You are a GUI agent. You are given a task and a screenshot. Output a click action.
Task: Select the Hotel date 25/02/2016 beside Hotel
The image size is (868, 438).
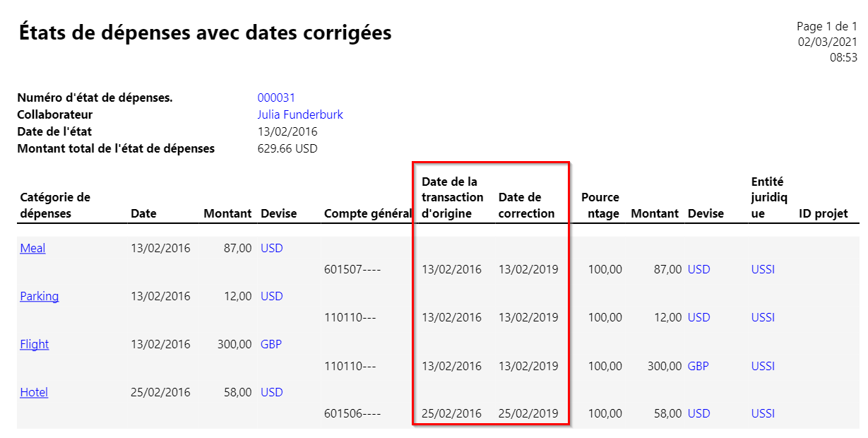pyautogui.click(x=160, y=392)
